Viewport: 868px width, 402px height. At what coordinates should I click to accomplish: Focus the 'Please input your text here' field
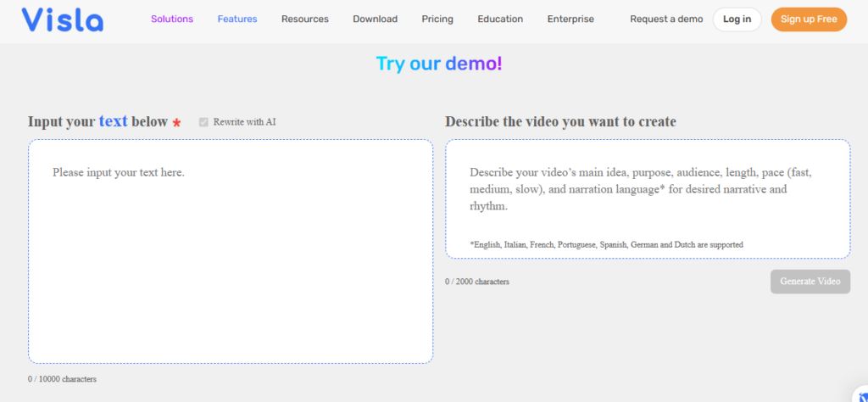[x=231, y=251]
